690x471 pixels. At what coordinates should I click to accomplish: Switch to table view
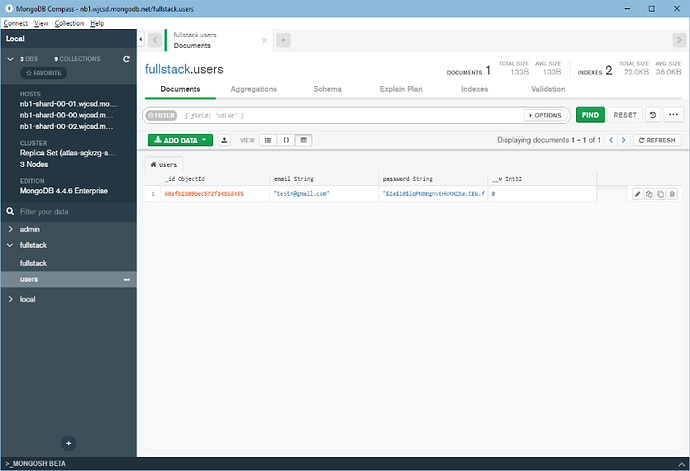303,140
